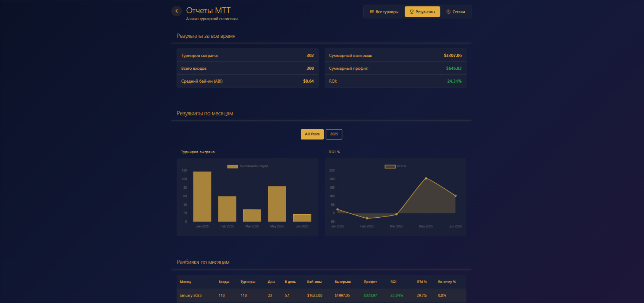Click the $1997.05 winnings cell
Image resolution: width=644 pixels, height=303 pixels.
coord(342,296)
